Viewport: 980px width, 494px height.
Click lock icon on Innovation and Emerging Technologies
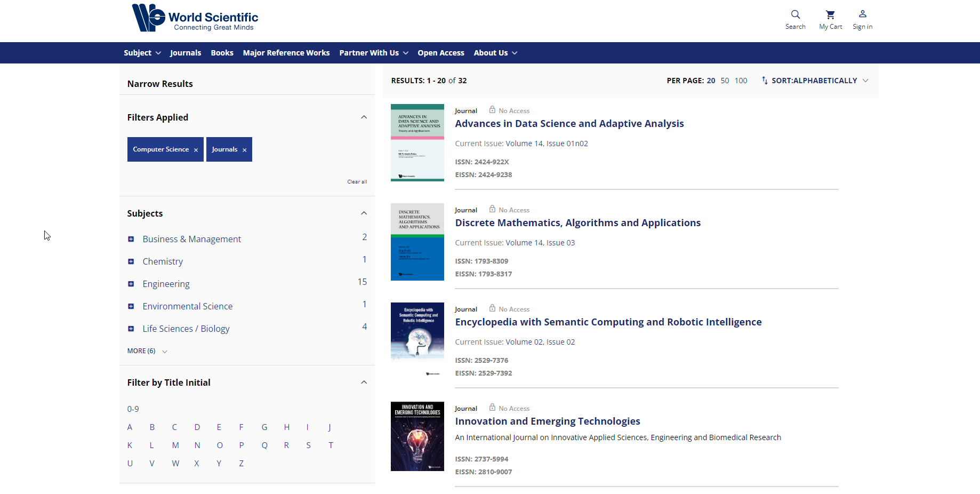point(492,408)
